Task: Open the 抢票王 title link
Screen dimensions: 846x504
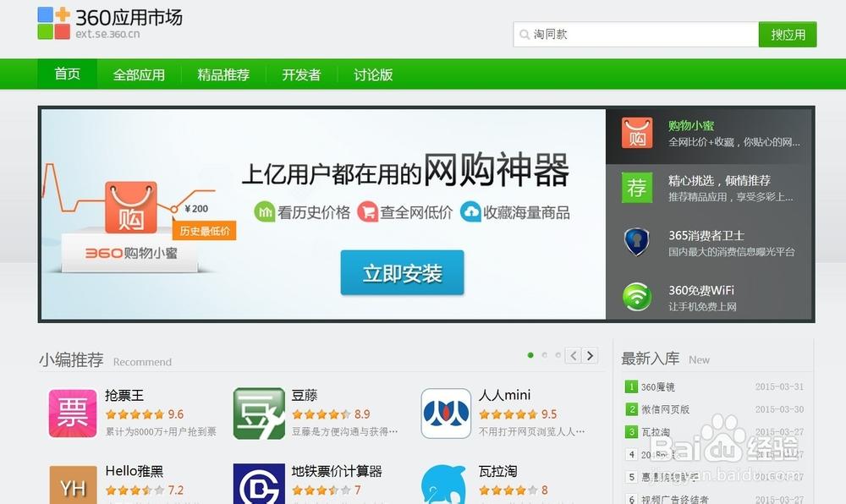Action: (x=124, y=395)
